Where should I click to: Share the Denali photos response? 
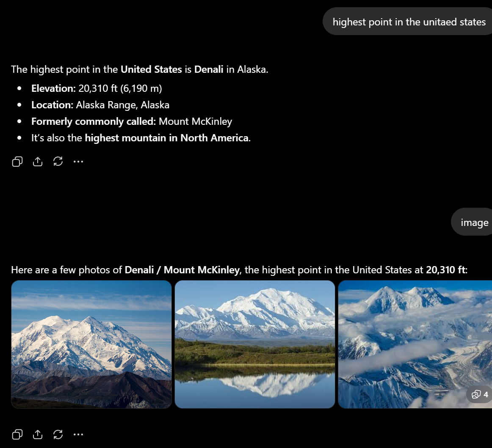(38, 434)
